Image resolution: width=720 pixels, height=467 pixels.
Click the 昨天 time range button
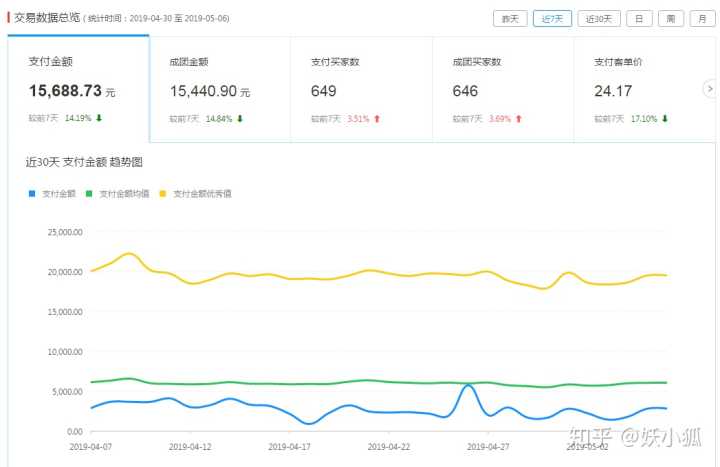(510, 18)
